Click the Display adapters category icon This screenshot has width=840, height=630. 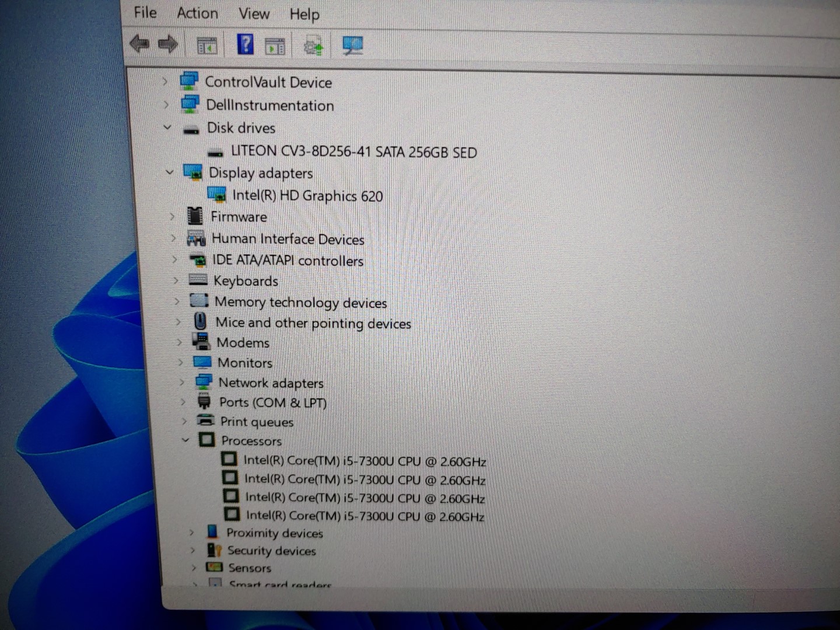(x=193, y=172)
